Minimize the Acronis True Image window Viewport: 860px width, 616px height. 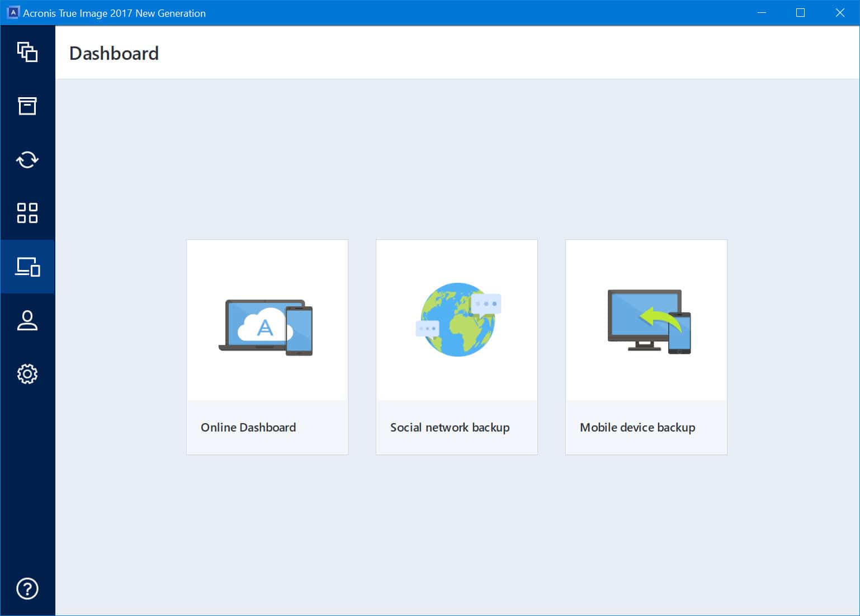[x=762, y=13]
